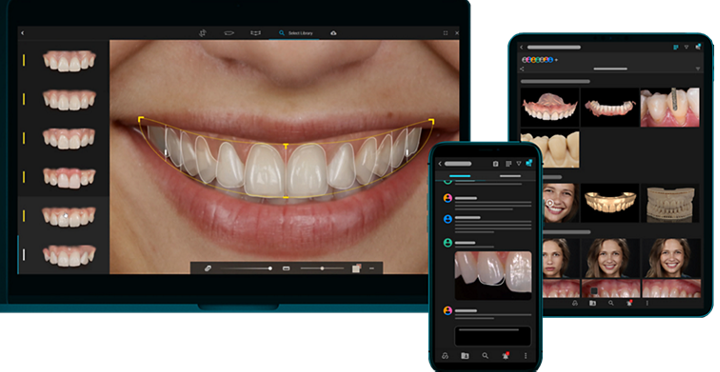Choose the first teeth library thumbnail
720x372 pixels.
tap(69, 60)
